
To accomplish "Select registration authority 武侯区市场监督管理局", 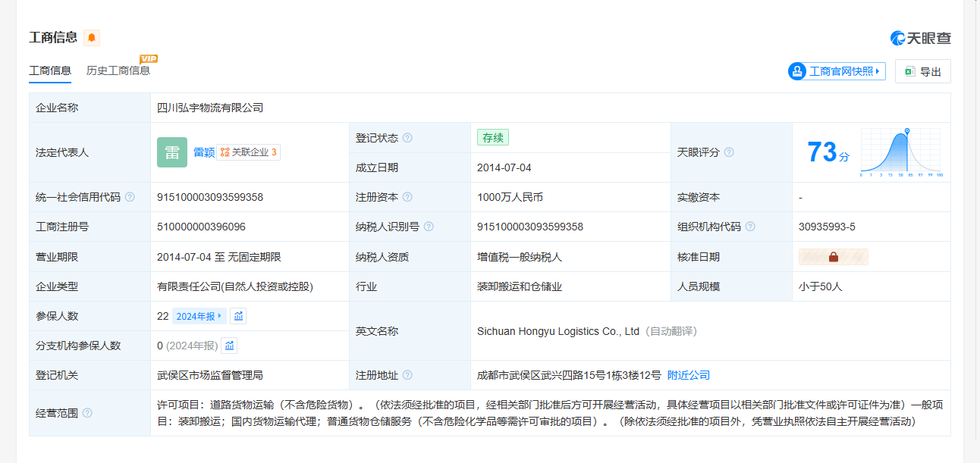I will click(x=210, y=375).
